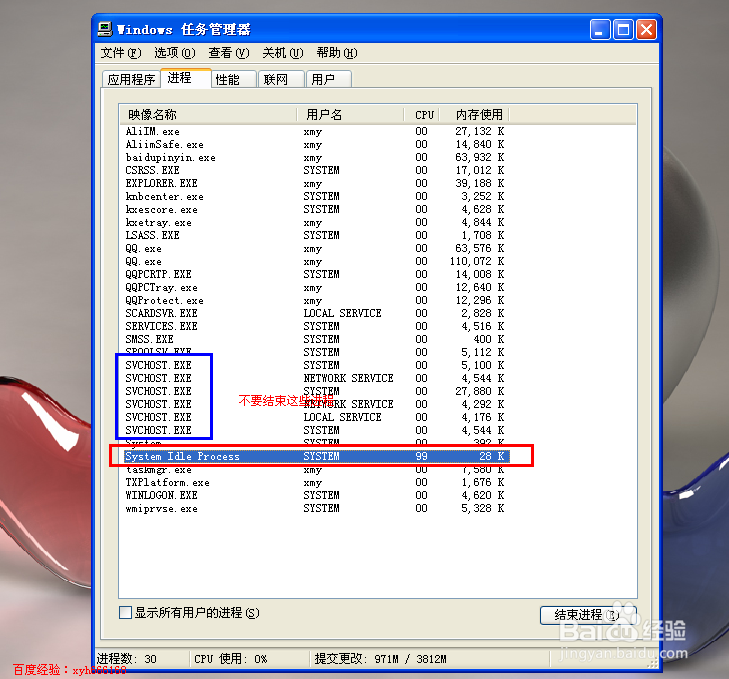Select the SERVICES.EXE process
The image size is (729, 679).
click(x=315, y=327)
